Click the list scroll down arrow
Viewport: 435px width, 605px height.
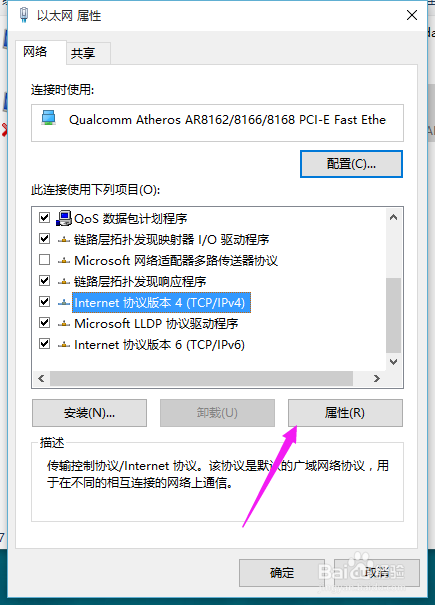tap(393, 362)
